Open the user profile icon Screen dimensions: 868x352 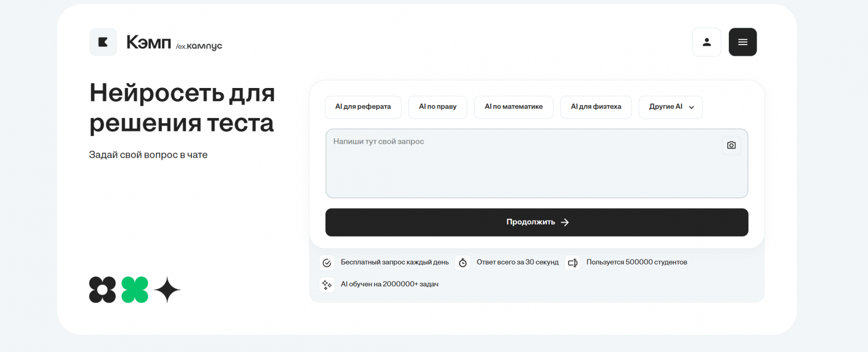point(707,42)
